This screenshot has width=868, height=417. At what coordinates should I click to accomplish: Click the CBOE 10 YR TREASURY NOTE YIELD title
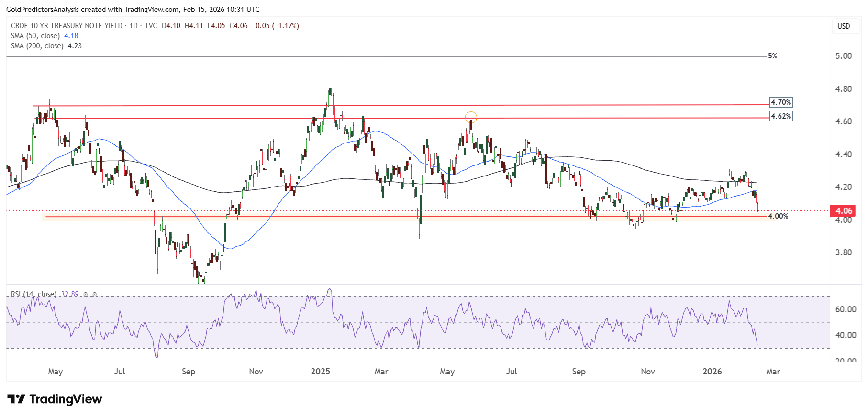[67, 26]
